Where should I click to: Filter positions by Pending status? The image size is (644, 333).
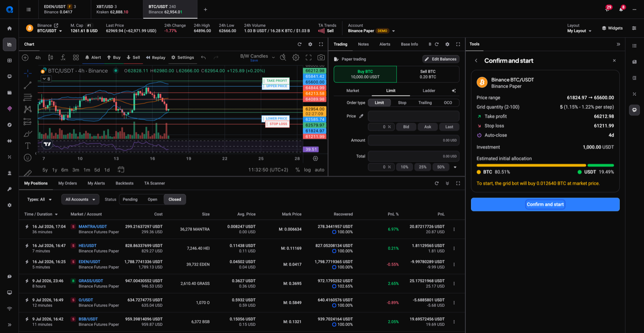[x=130, y=199]
